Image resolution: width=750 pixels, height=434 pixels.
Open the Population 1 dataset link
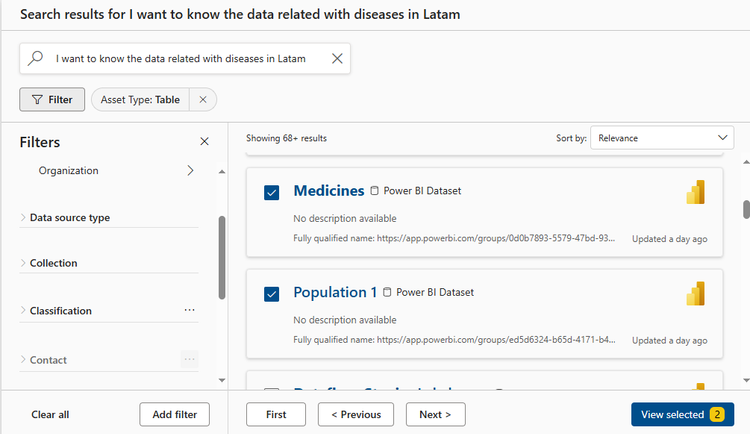(335, 292)
